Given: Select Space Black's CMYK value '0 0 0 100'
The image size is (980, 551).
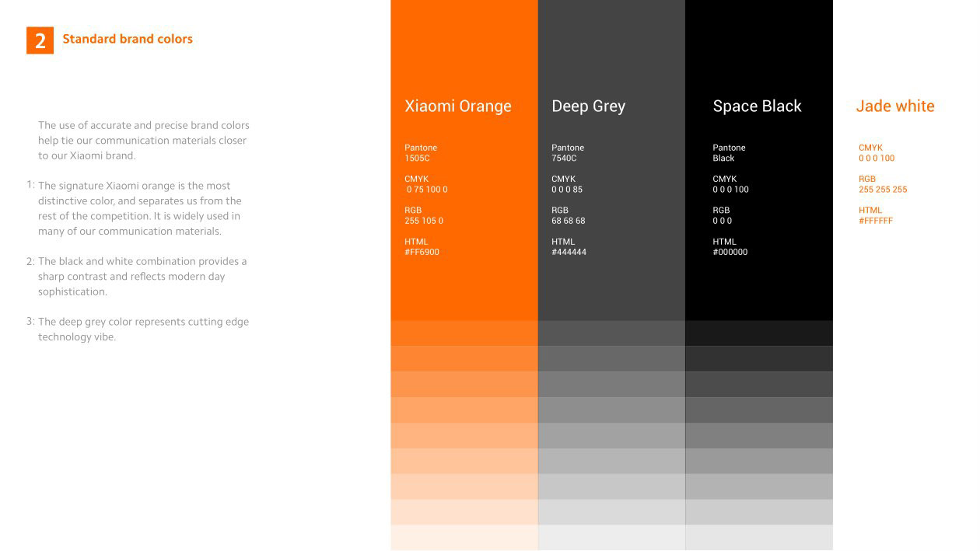Looking at the screenshot, I should [x=731, y=190].
